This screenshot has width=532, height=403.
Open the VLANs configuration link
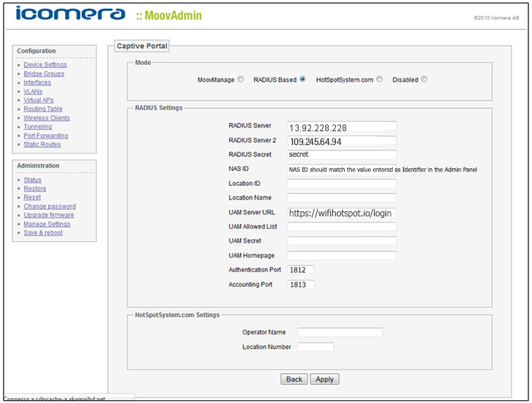[x=33, y=92]
